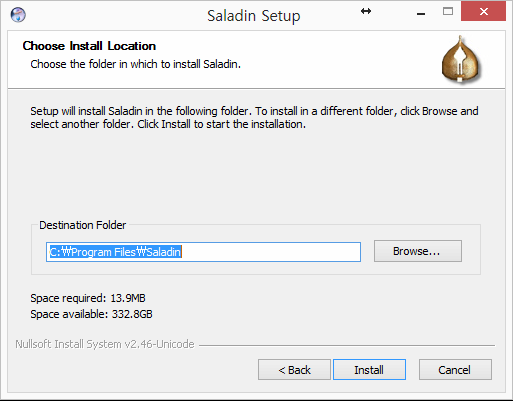
Task: Click "Choose the folder in which to install Saladin."
Action: point(135,64)
